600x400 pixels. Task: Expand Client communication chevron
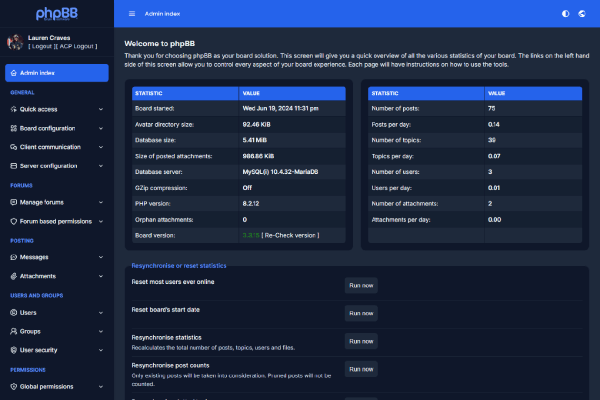click(101, 147)
